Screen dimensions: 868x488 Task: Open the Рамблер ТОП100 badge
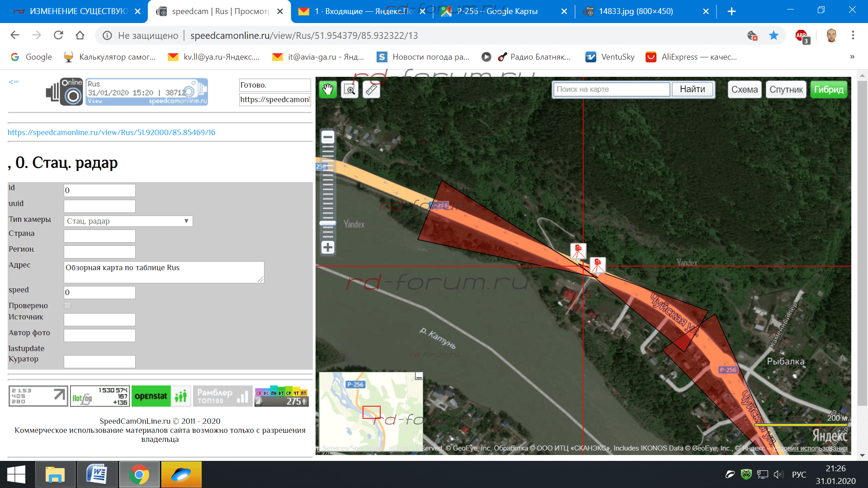pos(222,396)
